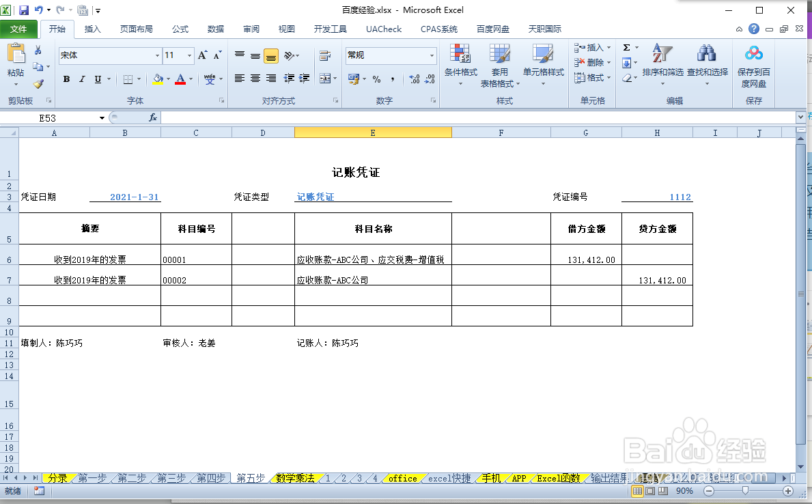Click the zoom slider handle

point(745,490)
